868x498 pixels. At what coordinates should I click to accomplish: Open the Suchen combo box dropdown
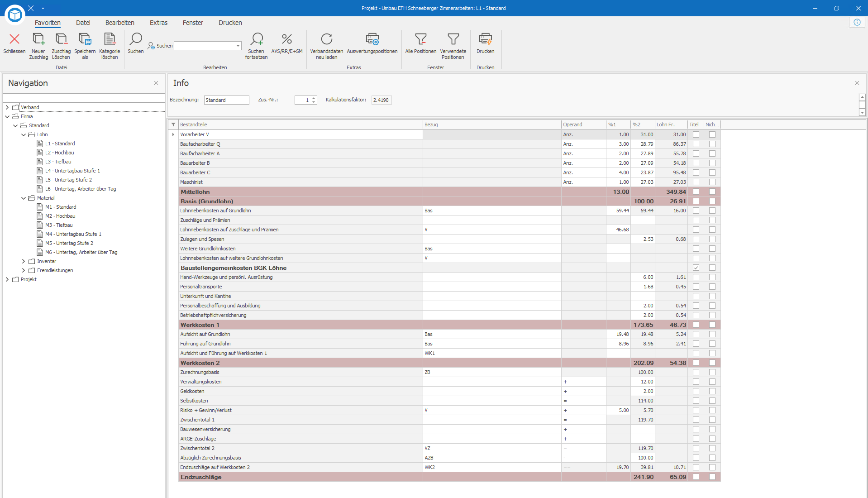[x=238, y=46]
